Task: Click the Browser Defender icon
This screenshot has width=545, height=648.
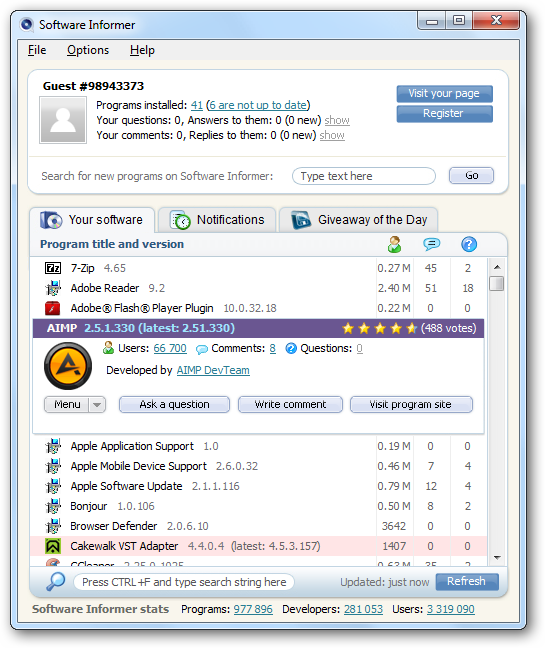Action: [53, 526]
